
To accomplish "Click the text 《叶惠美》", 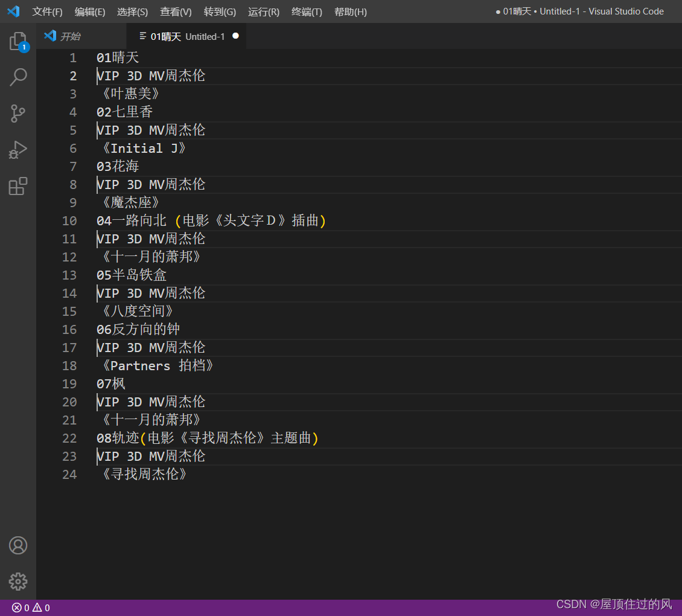I will [x=130, y=94].
